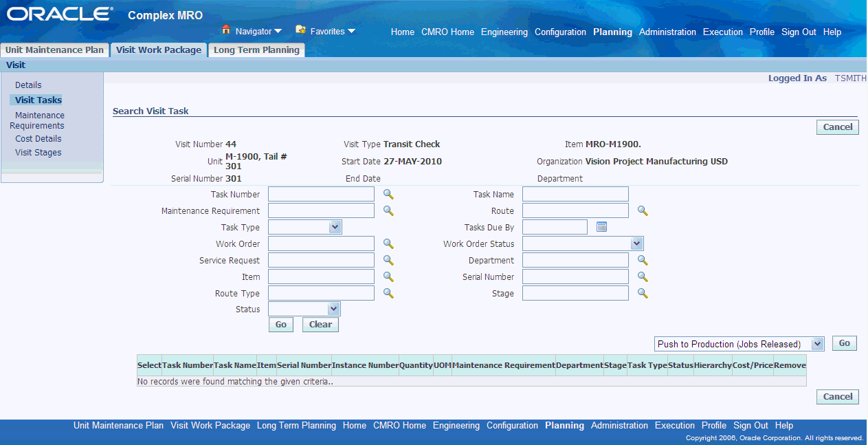
Task: Expand the Favorites dropdown menu
Action: [x=351, y=32]
